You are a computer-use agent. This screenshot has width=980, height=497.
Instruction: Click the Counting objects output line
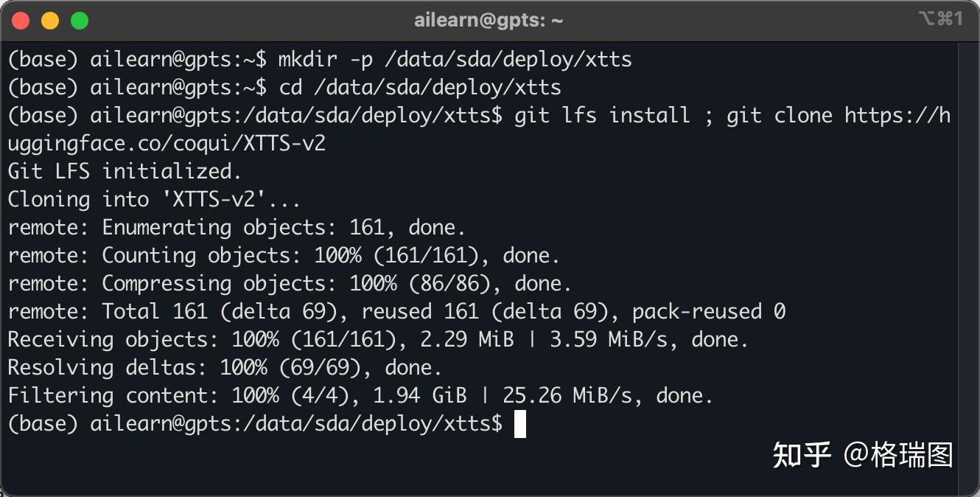click(284, 255)
